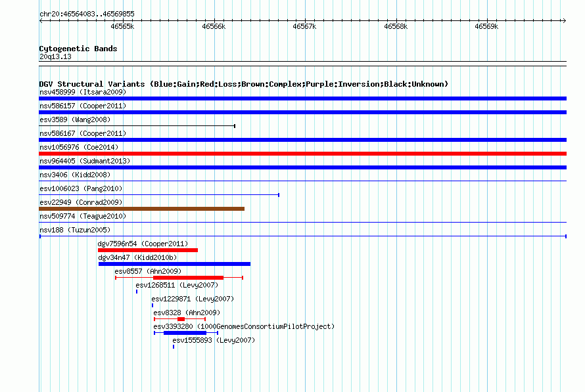
Task: Open esv3393280 1000GenomesConsortiumPilotProject label
Action: click(244, 326)
